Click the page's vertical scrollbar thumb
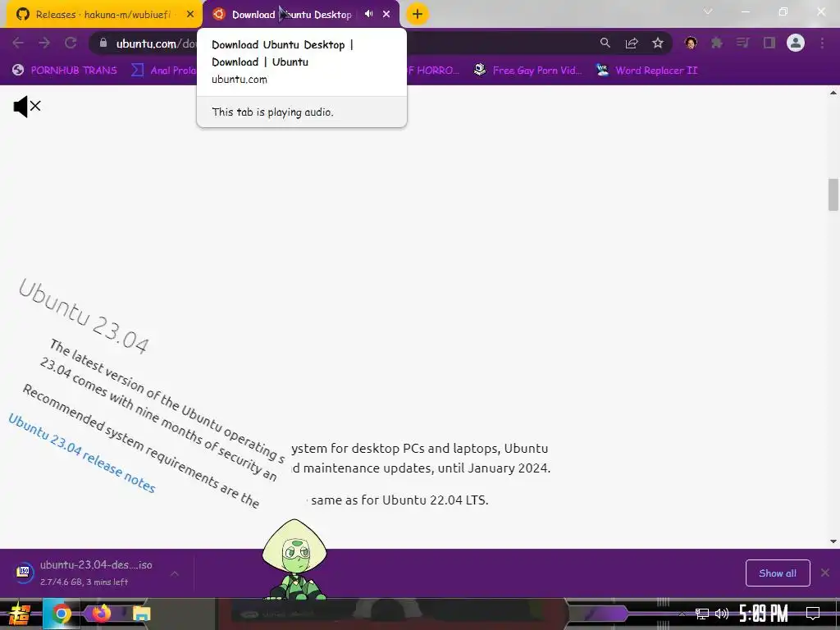Viewport: 840px width, 630px height. [833, 195]
